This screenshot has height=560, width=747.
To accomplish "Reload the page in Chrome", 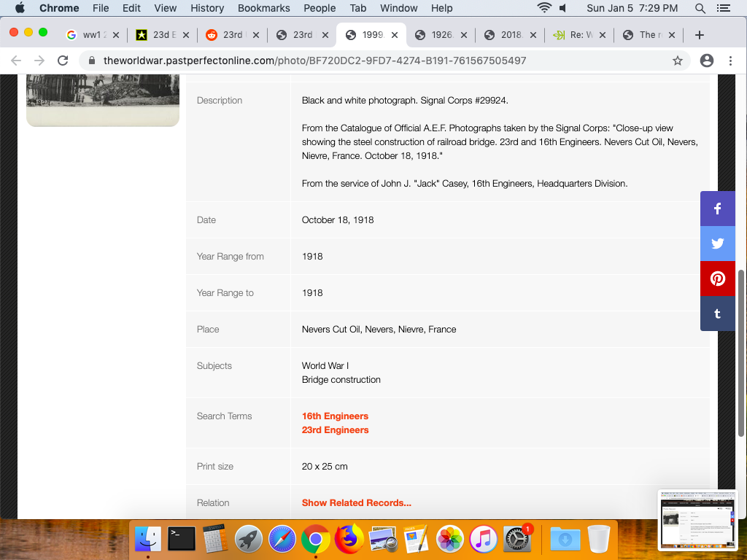I will [x=63, y=61].
